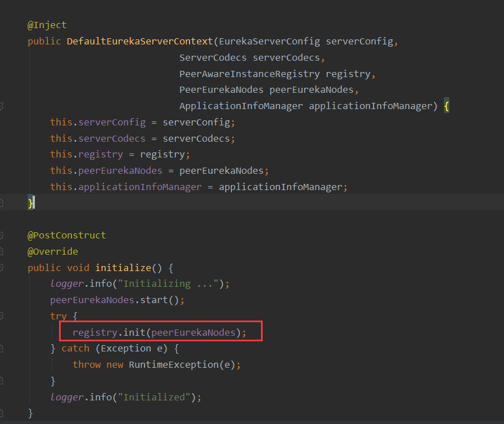Image resolution: width=504 pixels, height=424 pixels.
Task: Click the constructor's closing brace at the caret
Action: pyautogui.click(x=30, y=203)
